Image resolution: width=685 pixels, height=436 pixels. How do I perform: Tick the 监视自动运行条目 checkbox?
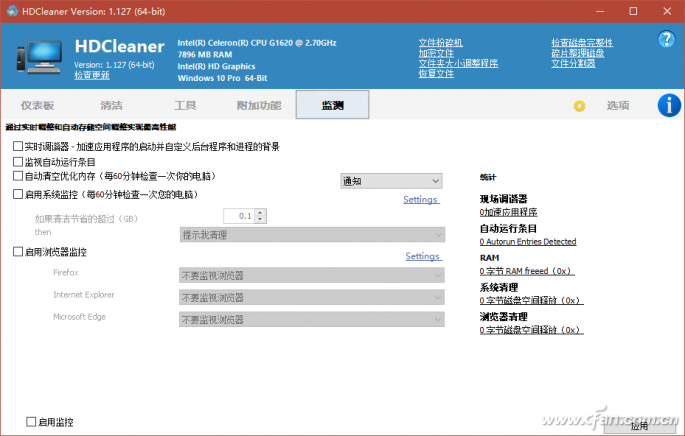[x=17, y=161]
